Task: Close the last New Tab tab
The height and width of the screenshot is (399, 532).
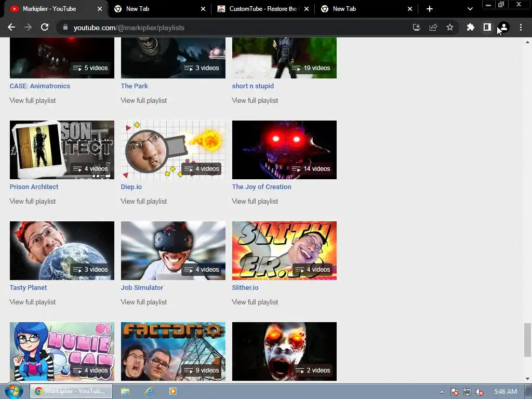Action: coord(410,9)
